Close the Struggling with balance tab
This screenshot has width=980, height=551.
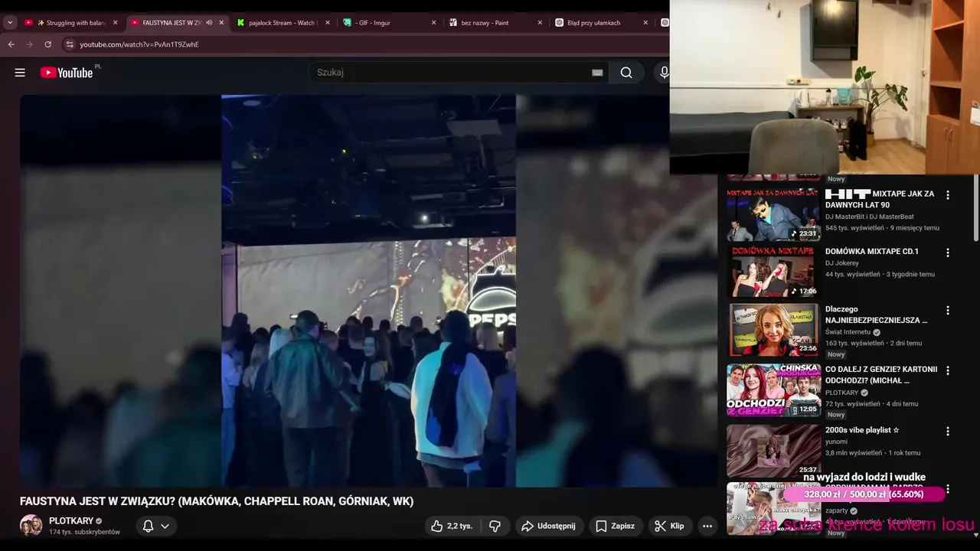116,23
